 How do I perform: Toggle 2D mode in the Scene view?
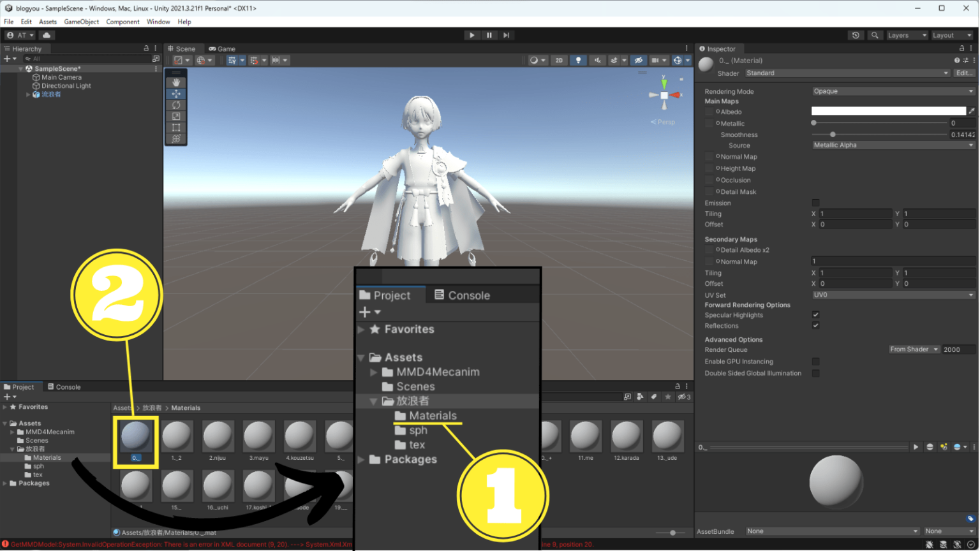[559, 60]
